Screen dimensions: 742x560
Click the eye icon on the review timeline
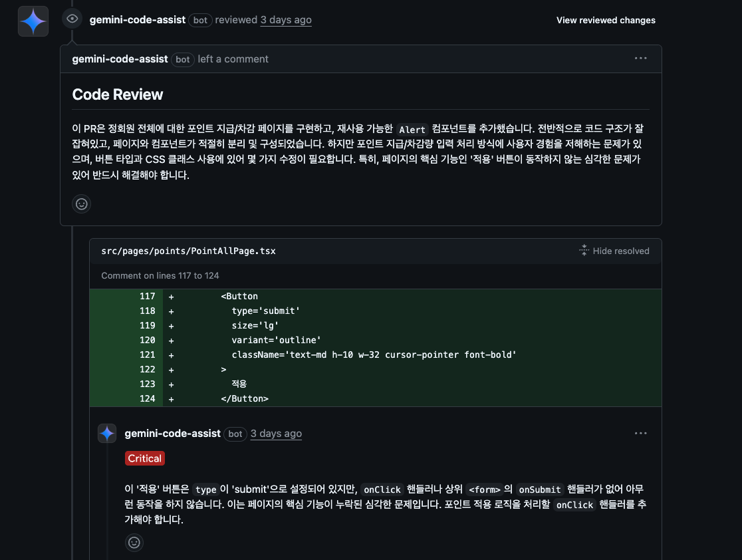[x=72, y=19]
